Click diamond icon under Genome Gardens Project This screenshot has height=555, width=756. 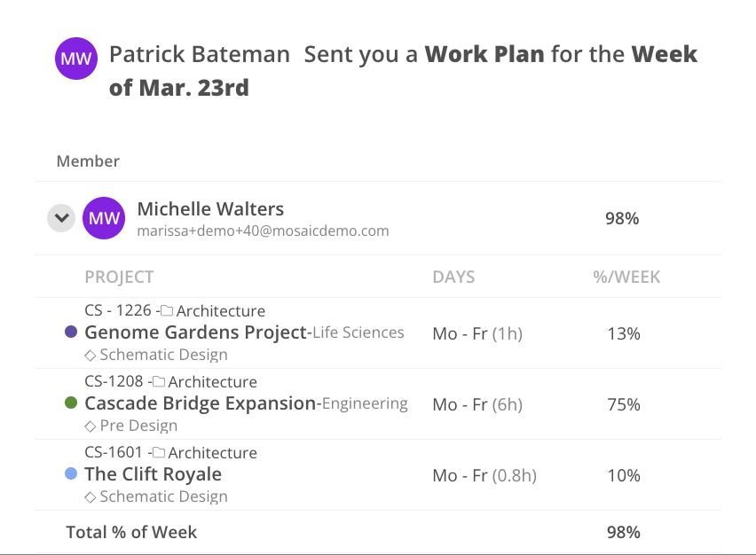click(x=90, y=355)
